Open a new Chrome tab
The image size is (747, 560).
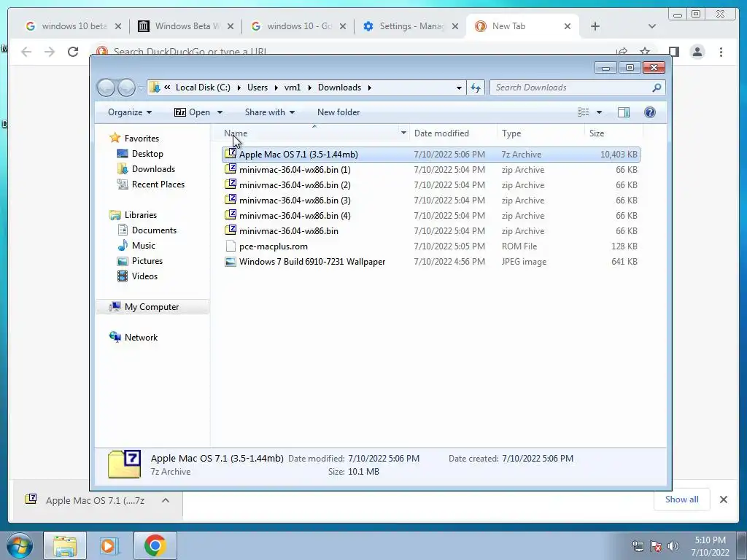click(595, 26)
